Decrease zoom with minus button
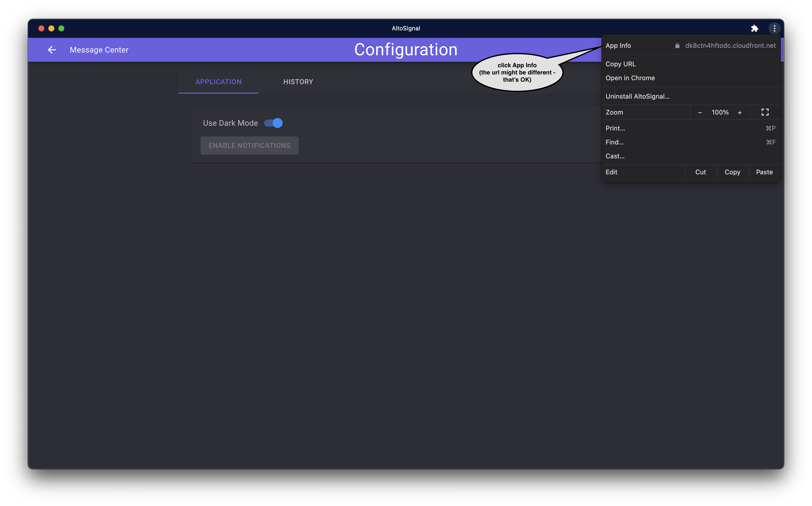The image size is (812, 506). tap(700, 113)
